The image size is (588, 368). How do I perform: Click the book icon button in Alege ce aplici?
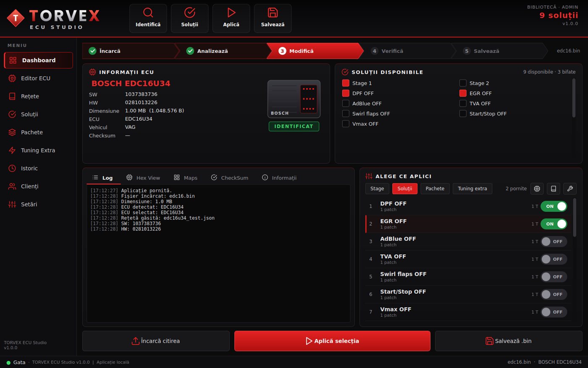click(x=554, y=189)
